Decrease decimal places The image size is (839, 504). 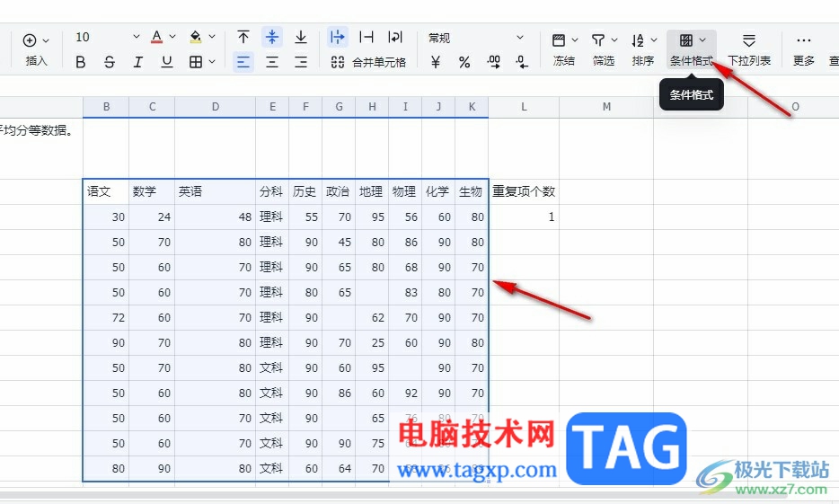point(522,63)
